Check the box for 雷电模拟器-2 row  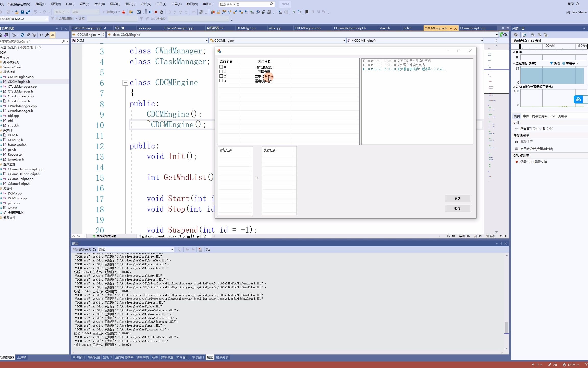221,76
